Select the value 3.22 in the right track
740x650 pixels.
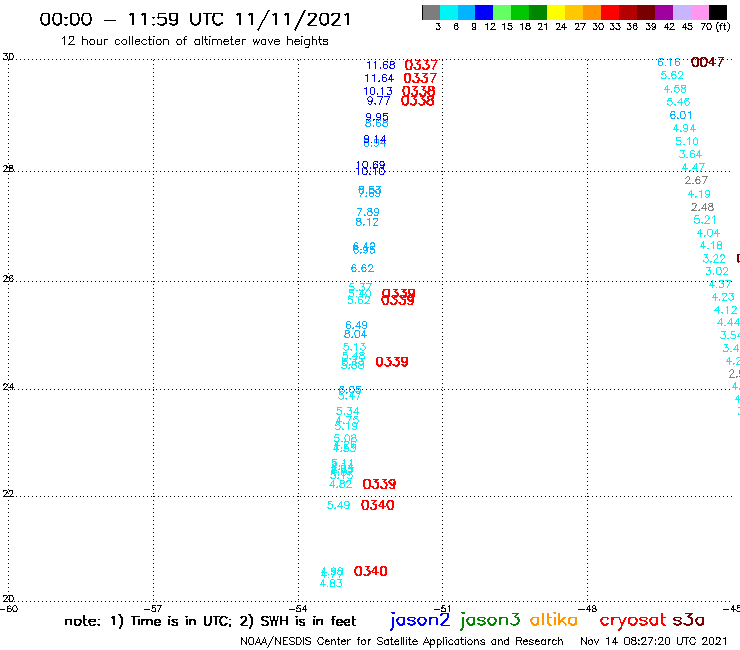pos(714,259)
